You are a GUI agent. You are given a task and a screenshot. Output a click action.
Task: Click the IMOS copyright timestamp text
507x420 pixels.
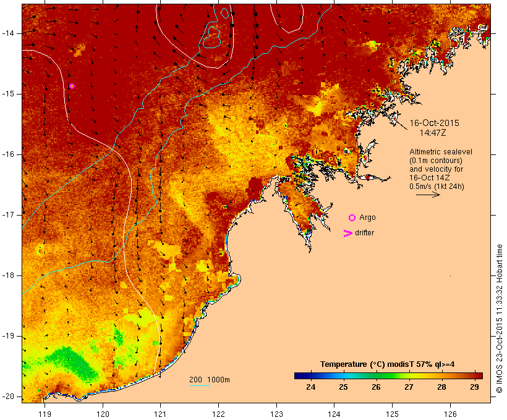pos(500,319)
